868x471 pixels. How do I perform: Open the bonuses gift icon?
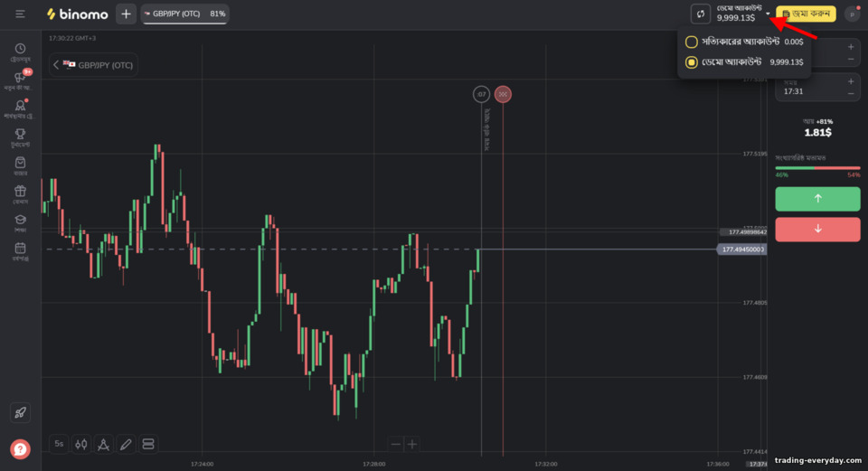click(21, 191)
